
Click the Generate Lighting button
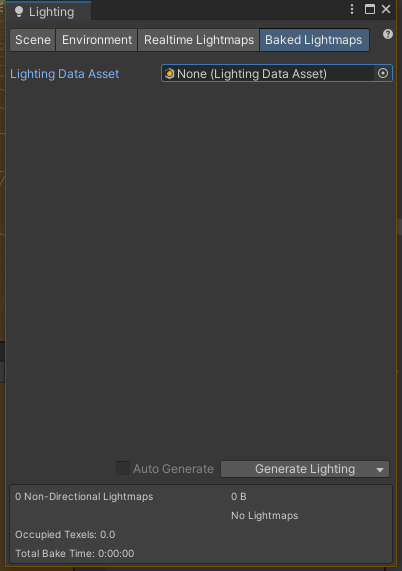pyautogui.click(x=305, y=469)
